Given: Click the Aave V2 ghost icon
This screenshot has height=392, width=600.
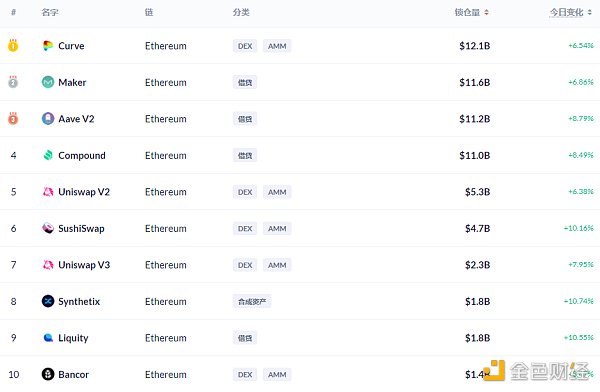Looking at the screenshot, I should (x=48, y=119).
